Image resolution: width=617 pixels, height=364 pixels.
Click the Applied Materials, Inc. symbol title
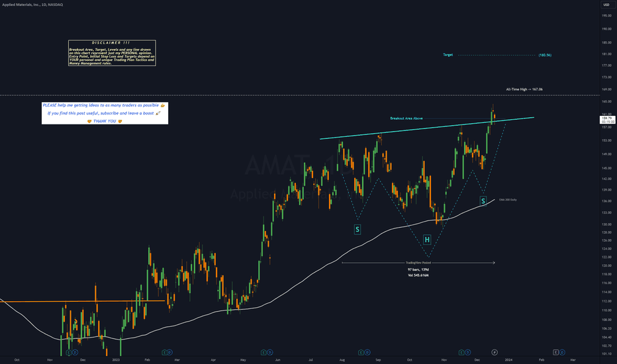32,5
